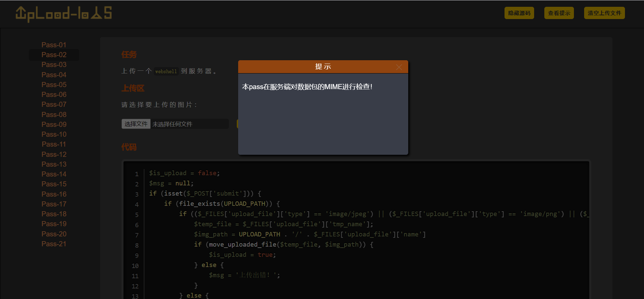Navigate to Pass-07
The height and width of the screenshot is (299, 644).
[54, 104]
